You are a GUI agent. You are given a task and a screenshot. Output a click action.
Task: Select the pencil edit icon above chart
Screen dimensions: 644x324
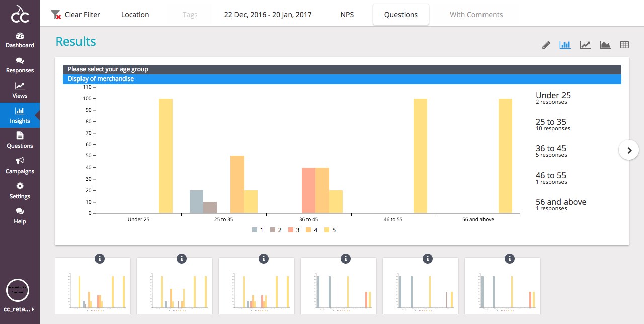click(546, 45)
